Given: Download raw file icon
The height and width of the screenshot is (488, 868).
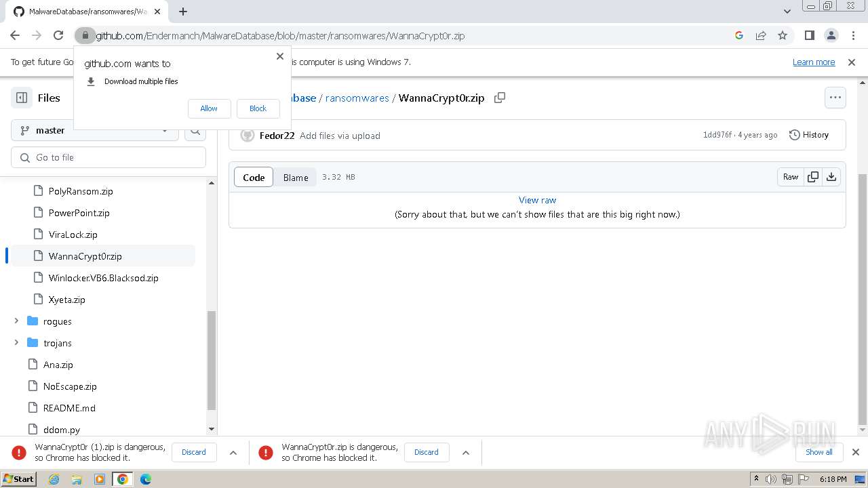Looking at the screenshot, I should (x=831, y=177).
